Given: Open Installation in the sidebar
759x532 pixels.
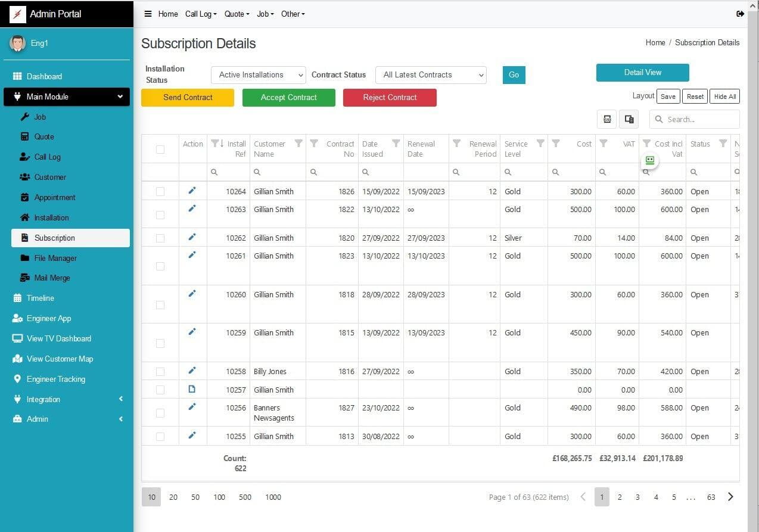Looking at the screenshot, I should click(x=51, y=217).
